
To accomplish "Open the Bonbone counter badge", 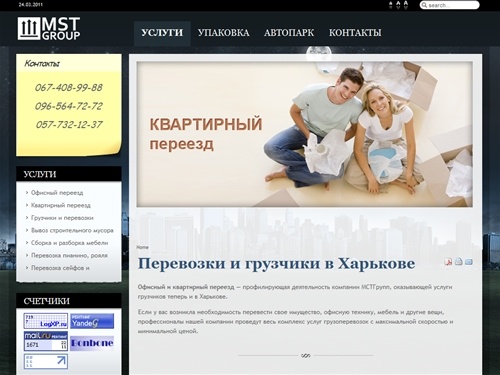I will click(x=92, y=343).
